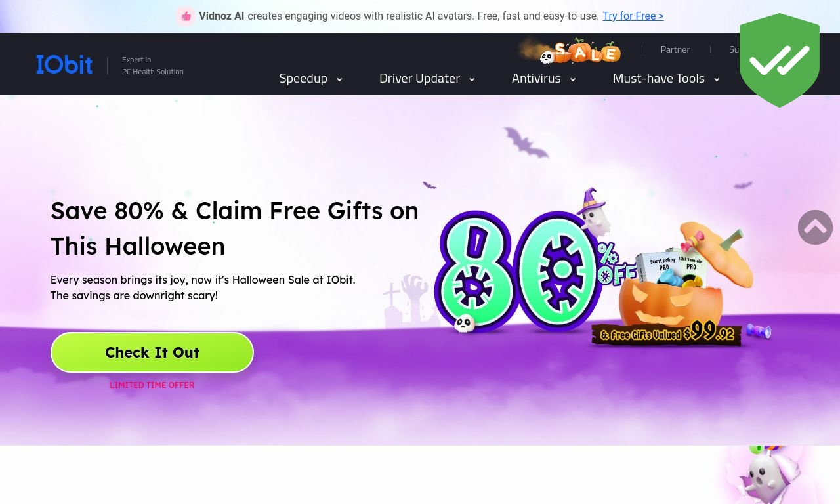Expand the chevron next to Speedup
840x504 pixels.
coord(339,79)
